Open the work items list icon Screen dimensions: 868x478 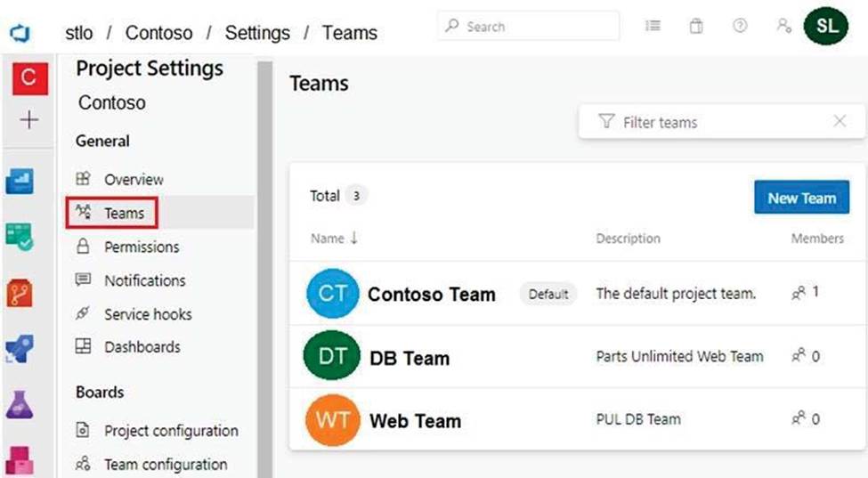coord(653,26)
